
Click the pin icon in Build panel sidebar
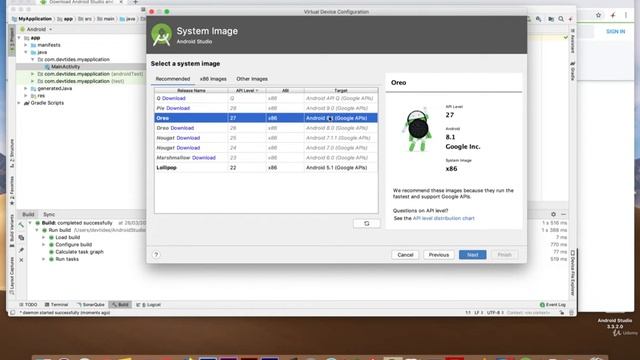(x=21, y=250)
